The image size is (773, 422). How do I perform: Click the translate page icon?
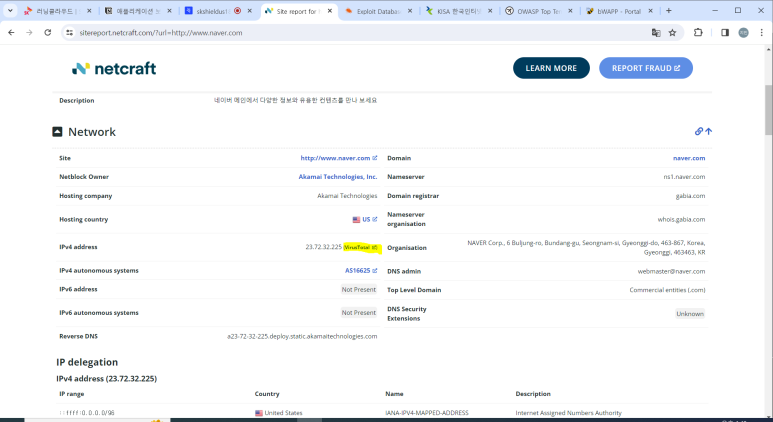point(656,33)
